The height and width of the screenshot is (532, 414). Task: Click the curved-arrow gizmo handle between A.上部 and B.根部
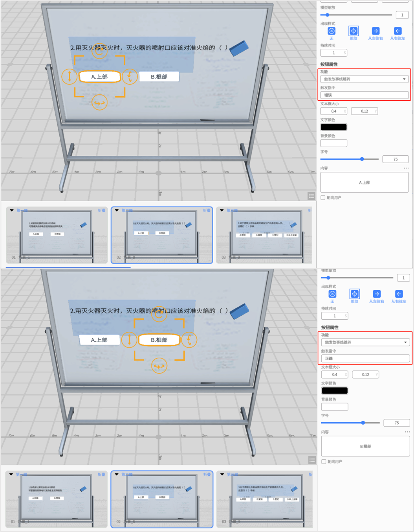coord(130,76)
